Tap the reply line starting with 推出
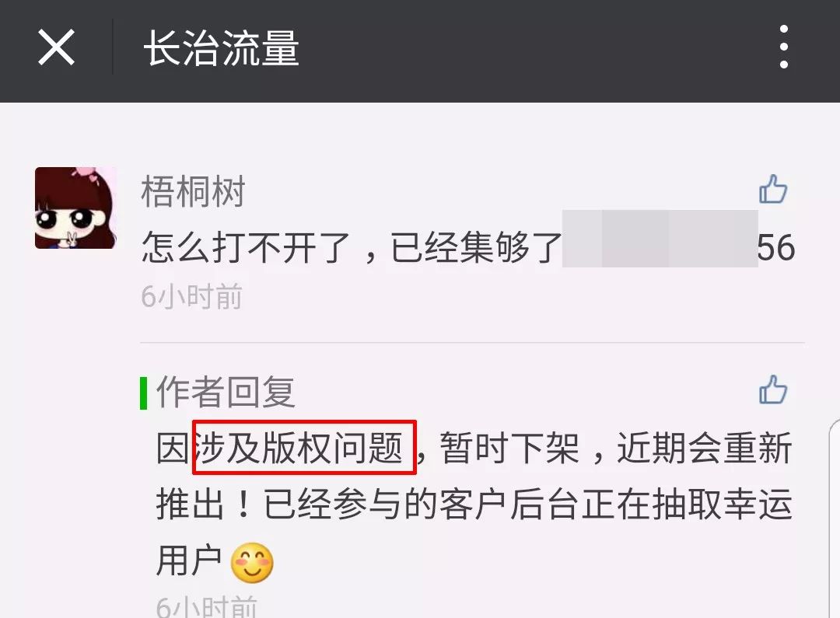The width and height of the screenshot is (840, 618). 474,505
